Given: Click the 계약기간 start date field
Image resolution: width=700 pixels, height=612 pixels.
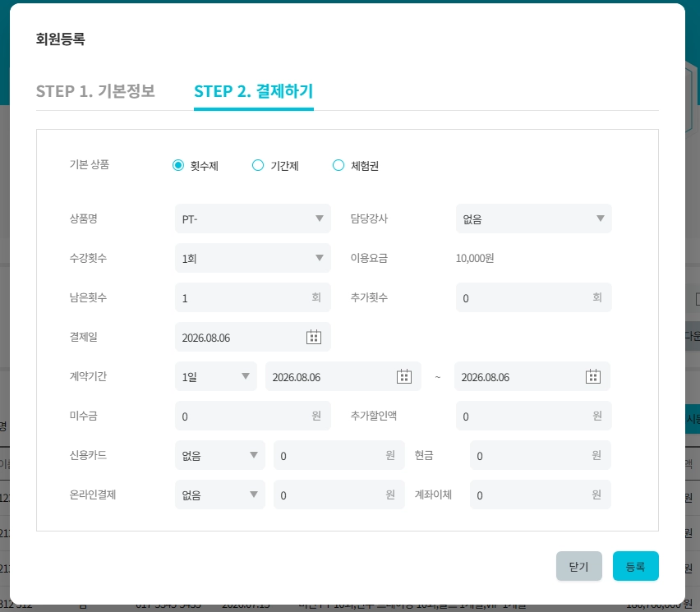Looking at the screenshot, I should (x=343, y=376).
